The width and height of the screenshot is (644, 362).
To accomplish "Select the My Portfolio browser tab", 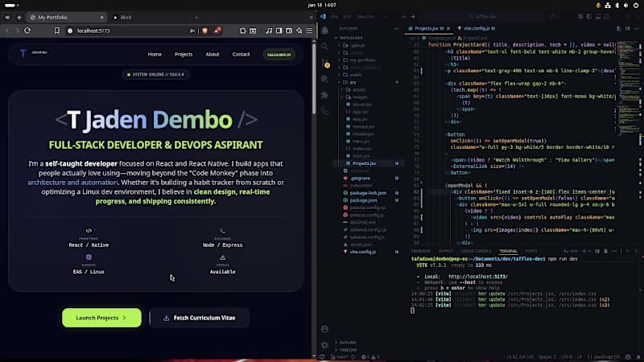I will pos(67,17).
